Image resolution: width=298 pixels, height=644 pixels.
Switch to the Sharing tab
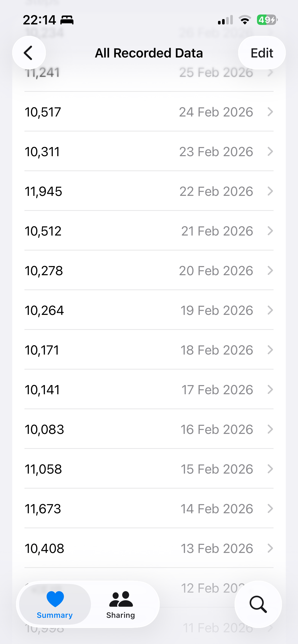click(121, 604)
